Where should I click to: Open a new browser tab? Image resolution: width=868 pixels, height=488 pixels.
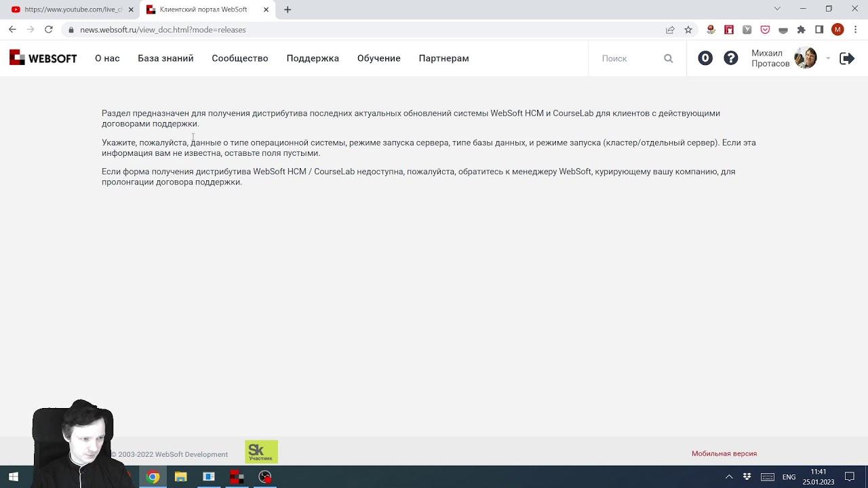point(288,9)
